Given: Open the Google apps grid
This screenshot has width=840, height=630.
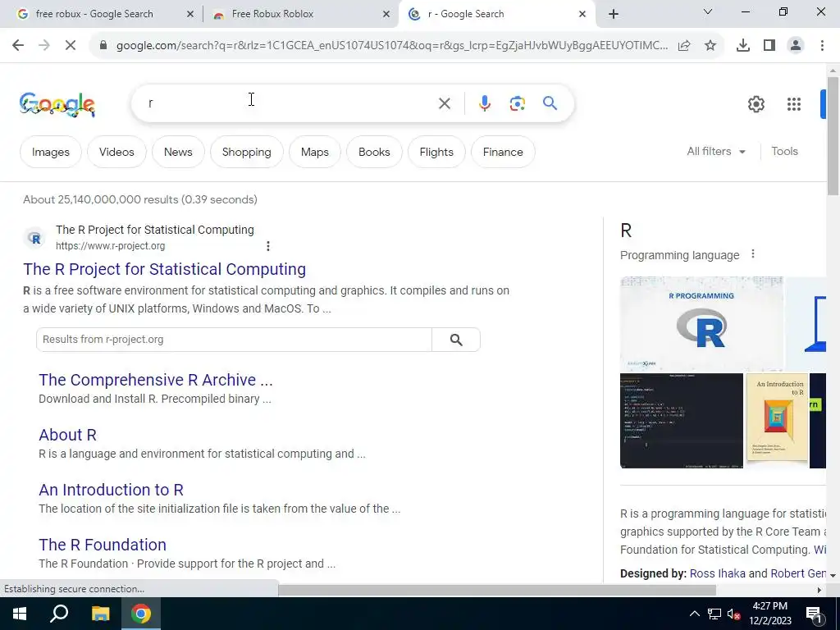Looking at the screenshot, I should 794,104.
